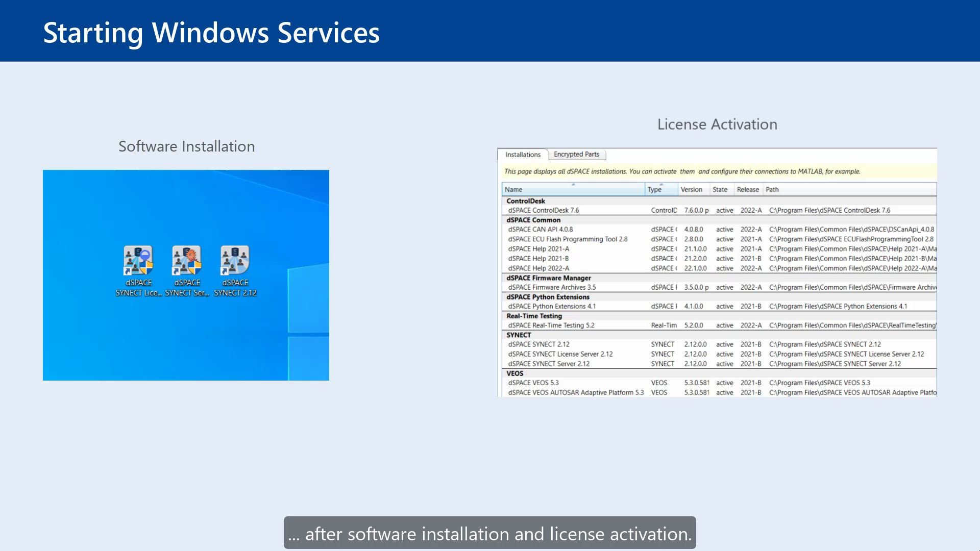Viewport: 980px width, 551px height.
Task: Open dSPACE SYNECT 2.12 desktop shortcut
Action: [x=235, y=271]
